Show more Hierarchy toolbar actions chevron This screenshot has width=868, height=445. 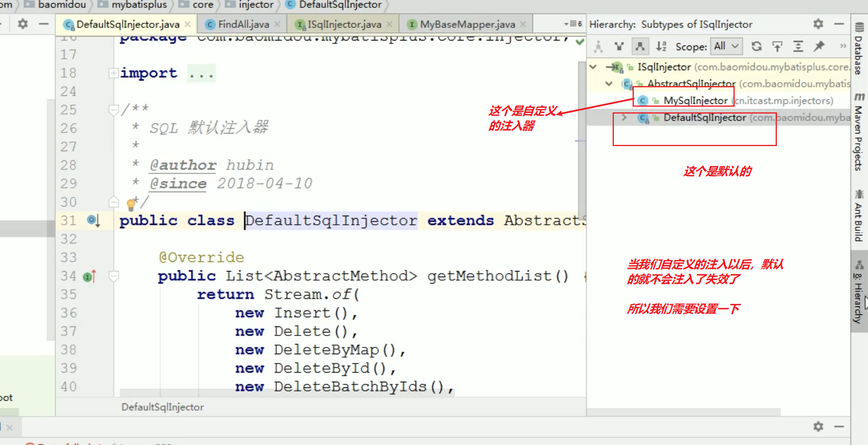click(x=843, y=46)
